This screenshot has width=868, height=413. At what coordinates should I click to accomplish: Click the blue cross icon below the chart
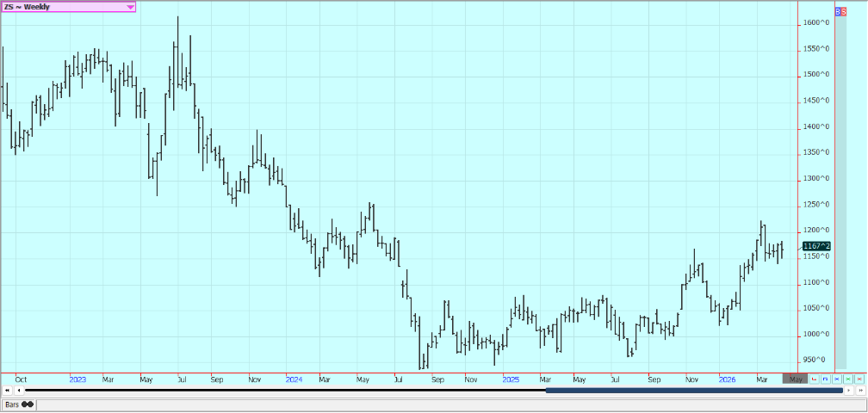(836, 379)
